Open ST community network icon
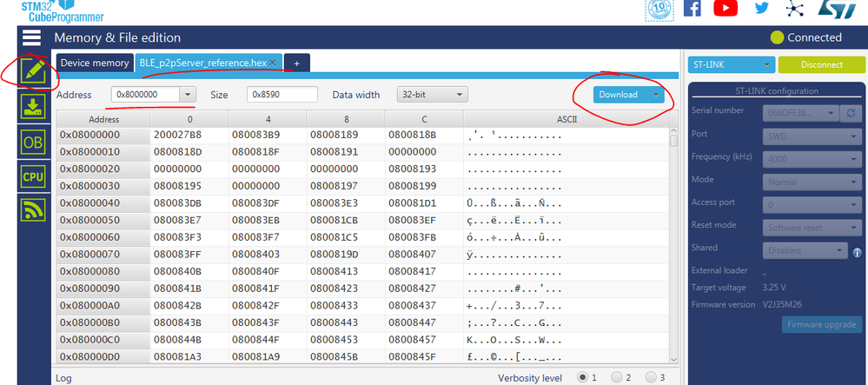Viewport: 868px width, 385px height. 795,8
